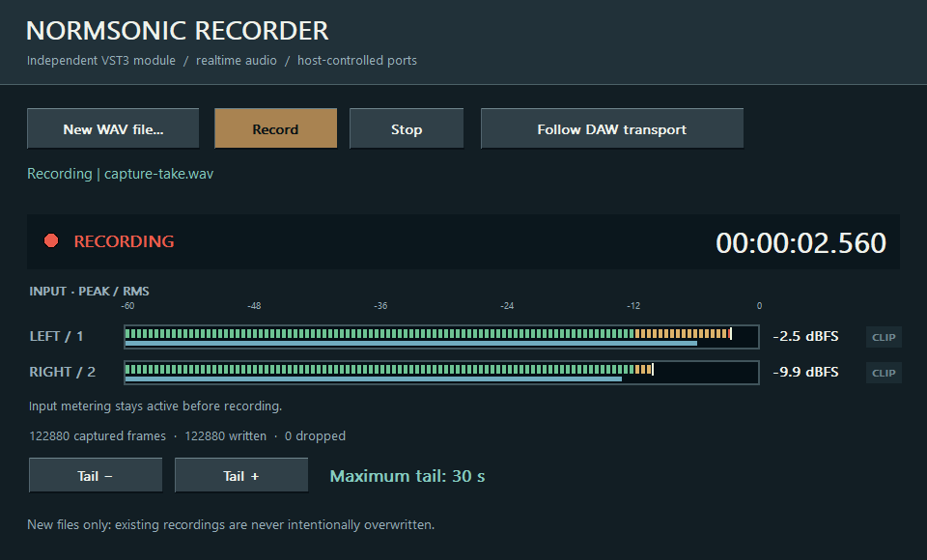The width and height of the screenshot is (927, 560).
Task: Click the Maximum tail: 30 s label
Action: tap(407, 476)
